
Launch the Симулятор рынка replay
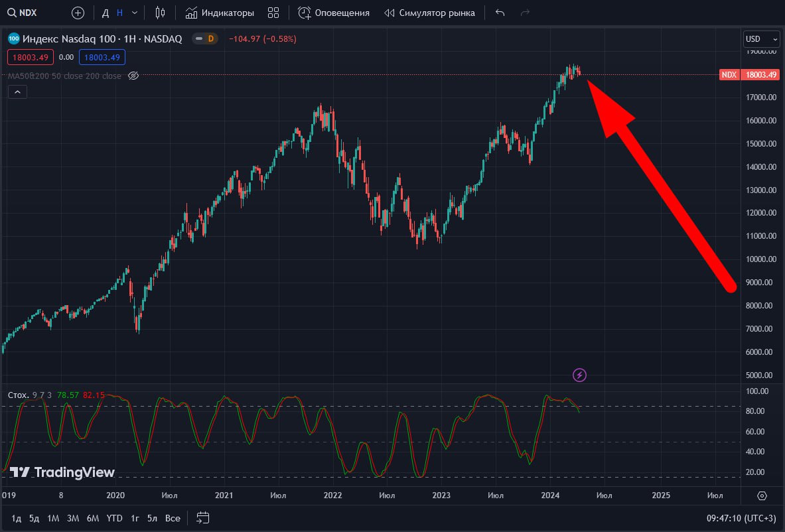429,13
